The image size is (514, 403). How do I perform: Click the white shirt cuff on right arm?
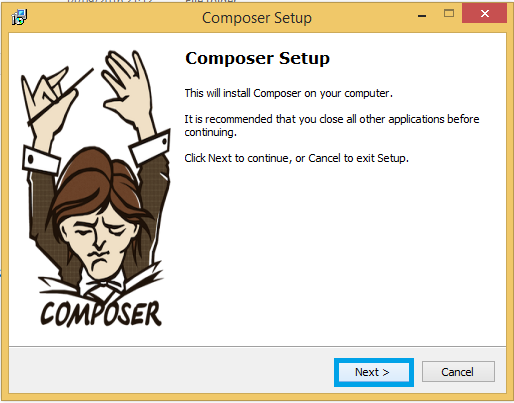click(150, 146)
